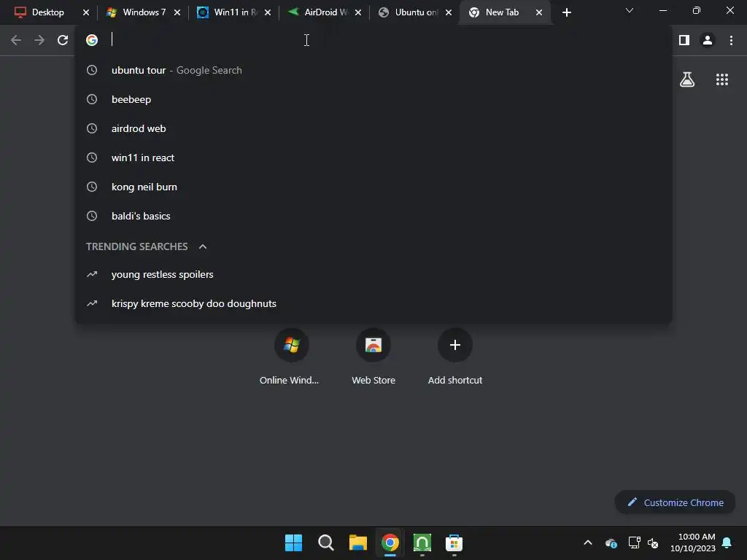Open the Windows Start button
747x560 pixels.
(293, 542)
